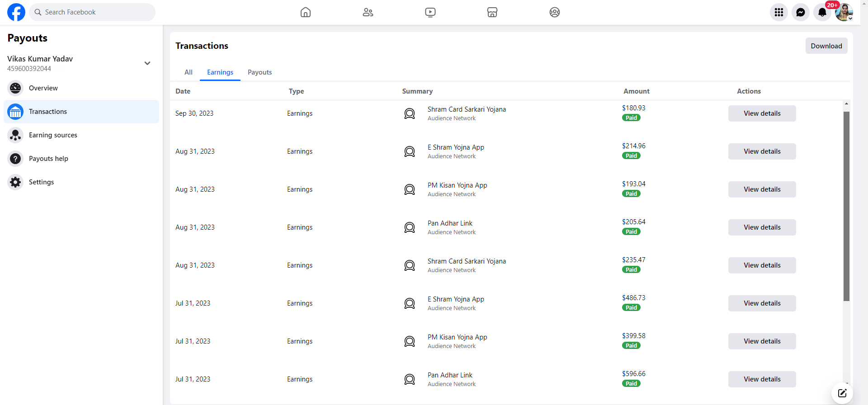View details for the $399.58 earning
Image resolution: width=868 pixels, height=405 pixels.
click(x=762, y=341)
